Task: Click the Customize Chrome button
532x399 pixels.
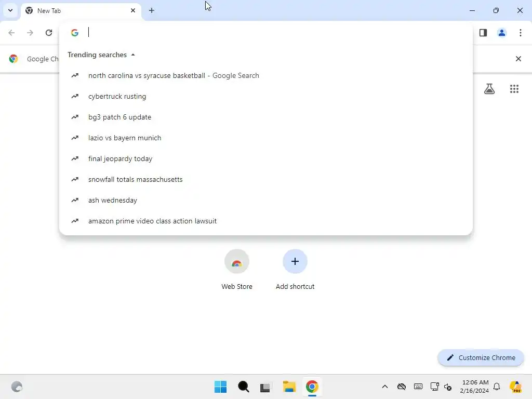Action: (481, 357)
